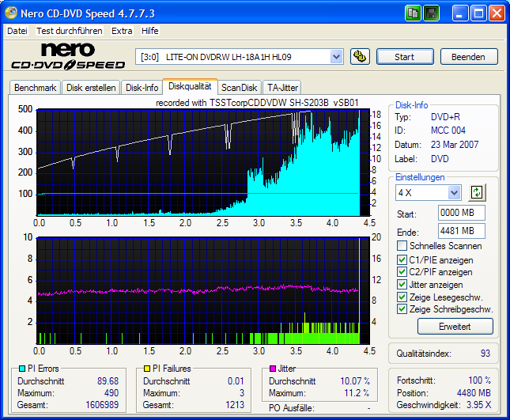Open the LITE-ON drive selection dropdown
The width and height of the screenshot is (510, 420).
point(336,57)
